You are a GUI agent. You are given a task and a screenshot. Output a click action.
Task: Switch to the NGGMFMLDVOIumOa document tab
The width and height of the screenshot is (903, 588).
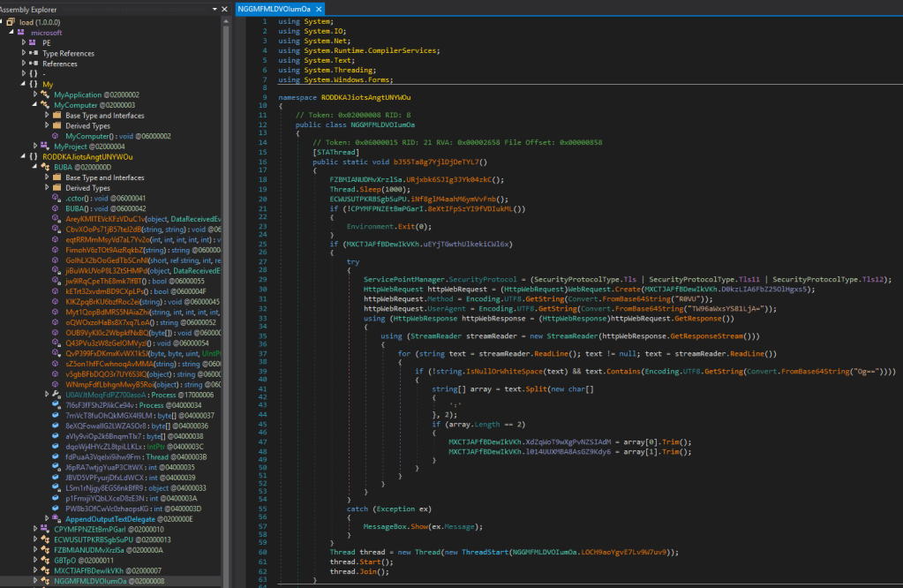point(275,8)
